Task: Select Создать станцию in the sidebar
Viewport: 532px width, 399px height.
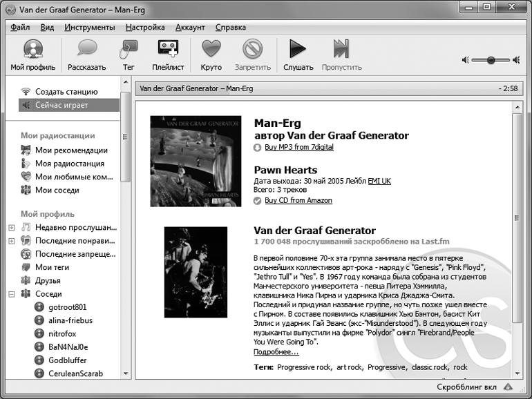Action: click(66, 91)
